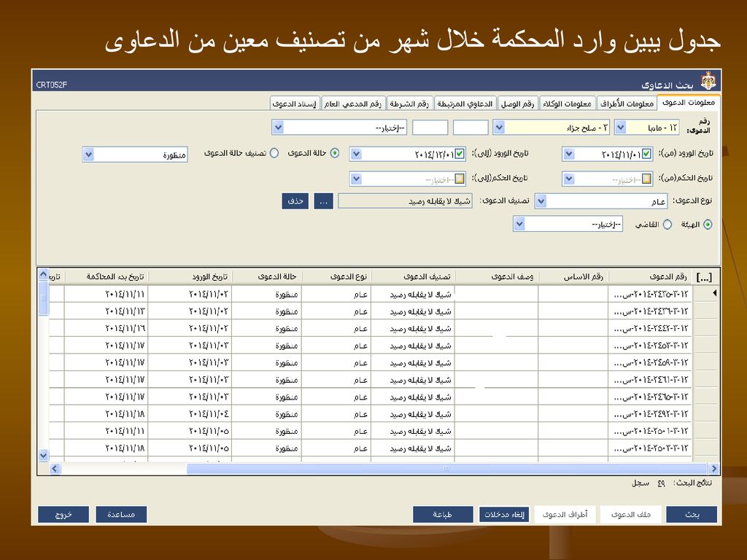Click the تصنيف الدعوى text field

pos(405,201)
